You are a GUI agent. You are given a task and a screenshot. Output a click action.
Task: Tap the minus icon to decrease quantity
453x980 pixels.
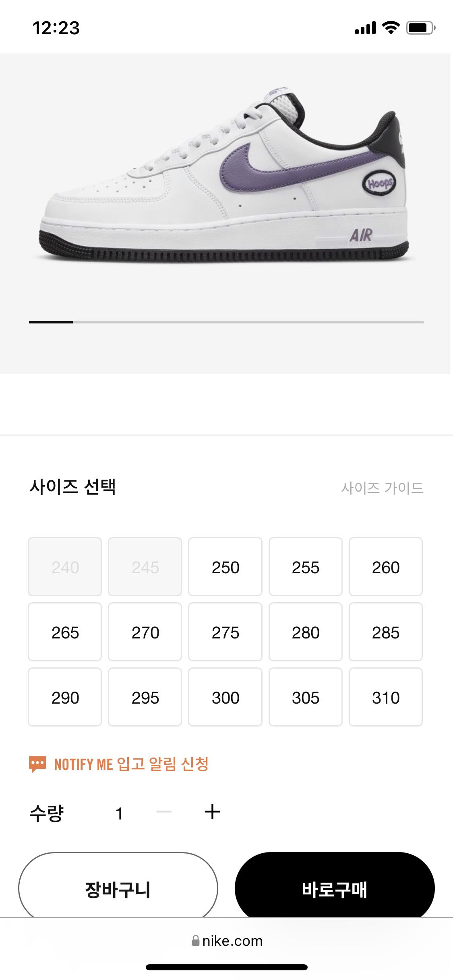tap(164, 812)
